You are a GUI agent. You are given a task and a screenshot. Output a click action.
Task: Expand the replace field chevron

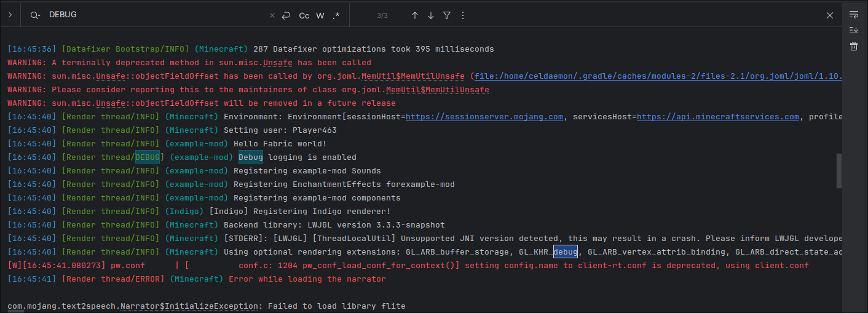click(10, 15)
